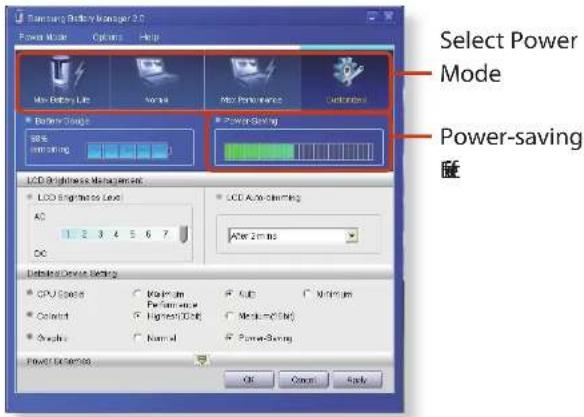Select the Customized gear power mode icon

coord(347,73)
